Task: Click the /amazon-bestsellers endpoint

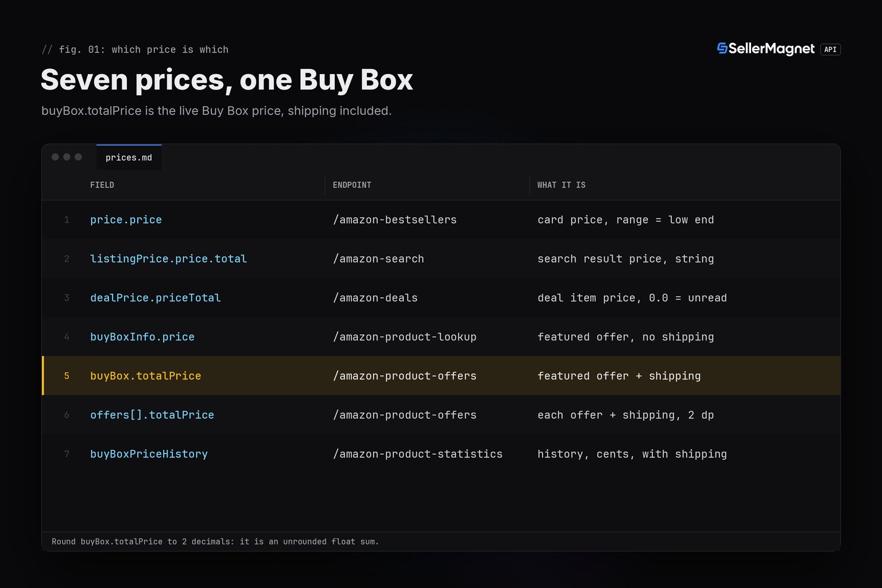Action: (x=395, y=220)
